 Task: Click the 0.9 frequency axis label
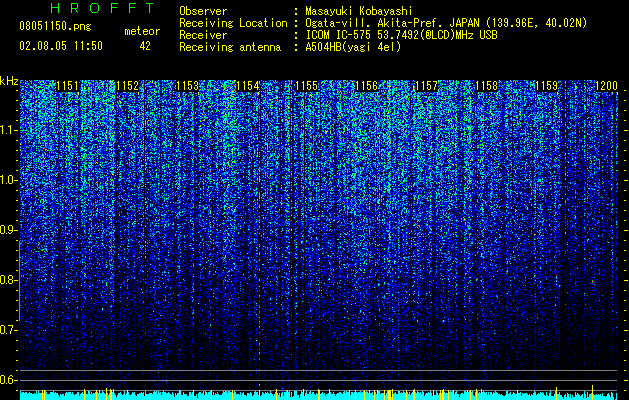[x=8, y=230]
